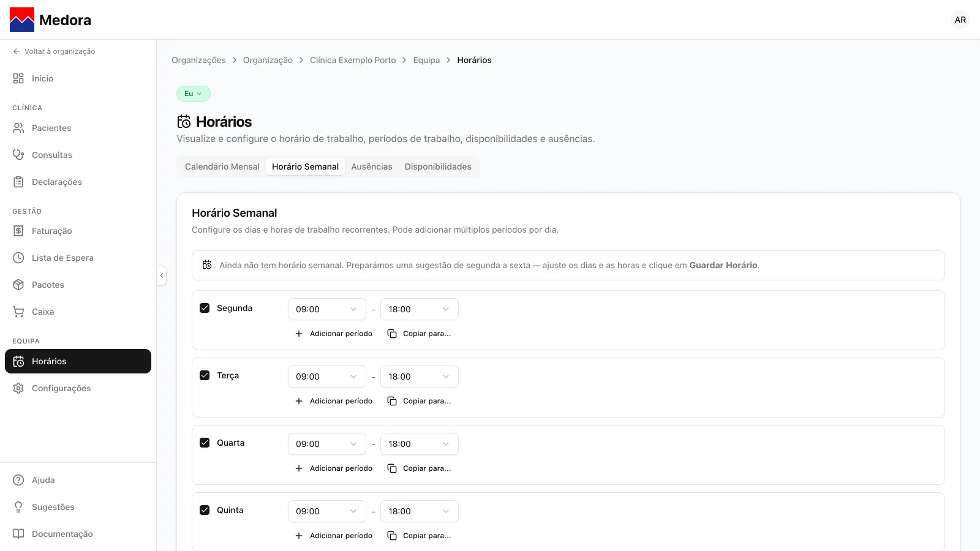
Task: Open the Quinta start time dropdown
Action: tap(327, 511)
